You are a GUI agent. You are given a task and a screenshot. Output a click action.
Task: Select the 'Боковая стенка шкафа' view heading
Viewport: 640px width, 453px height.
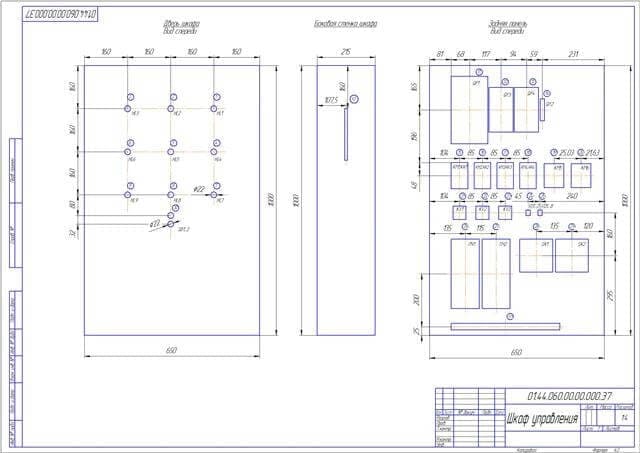(x=345, y=24)
